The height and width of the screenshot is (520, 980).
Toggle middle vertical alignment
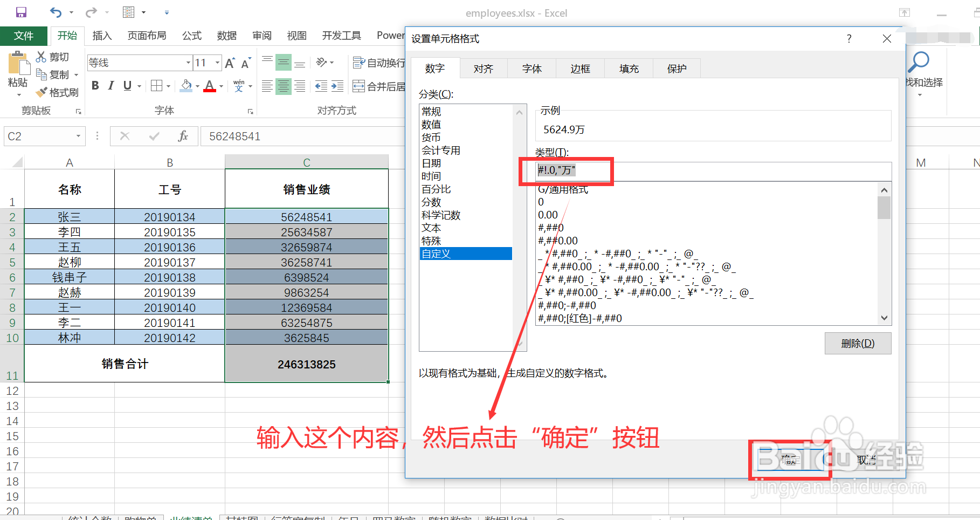click(283, 63)
